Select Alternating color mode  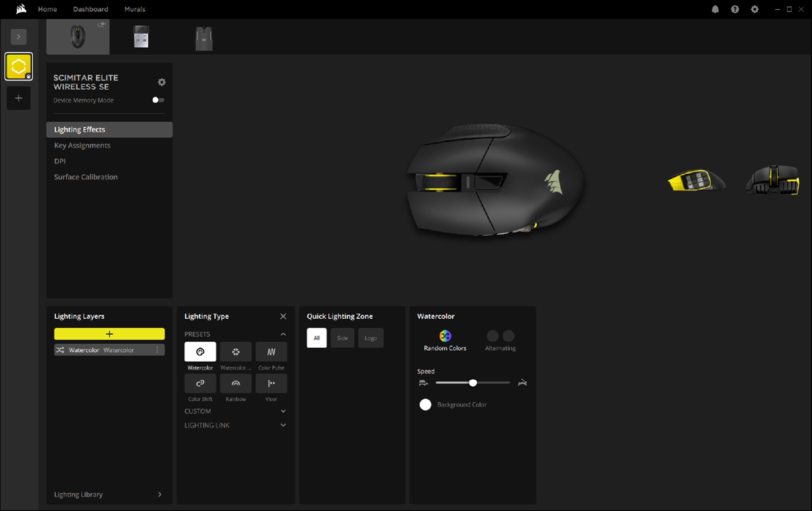(500, 336)
